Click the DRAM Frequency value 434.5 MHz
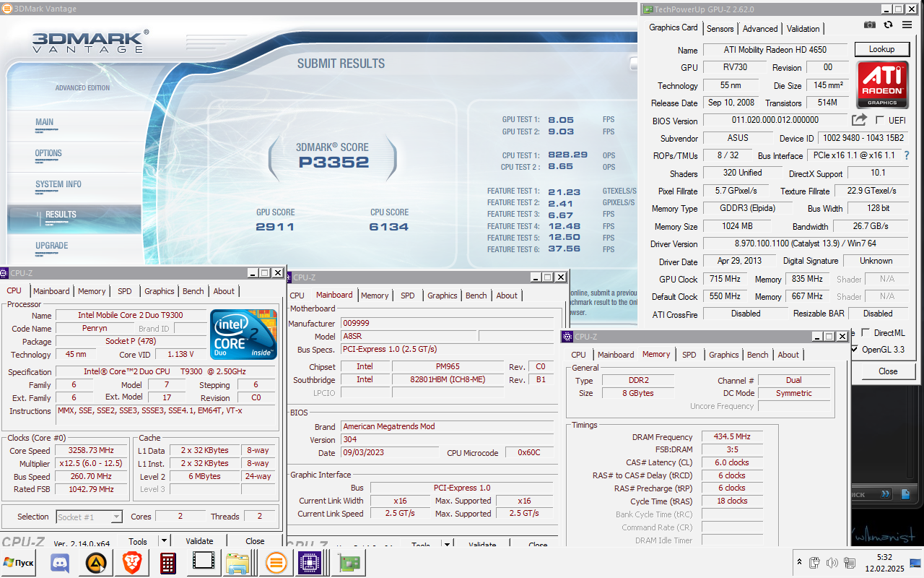 point(732,437)
